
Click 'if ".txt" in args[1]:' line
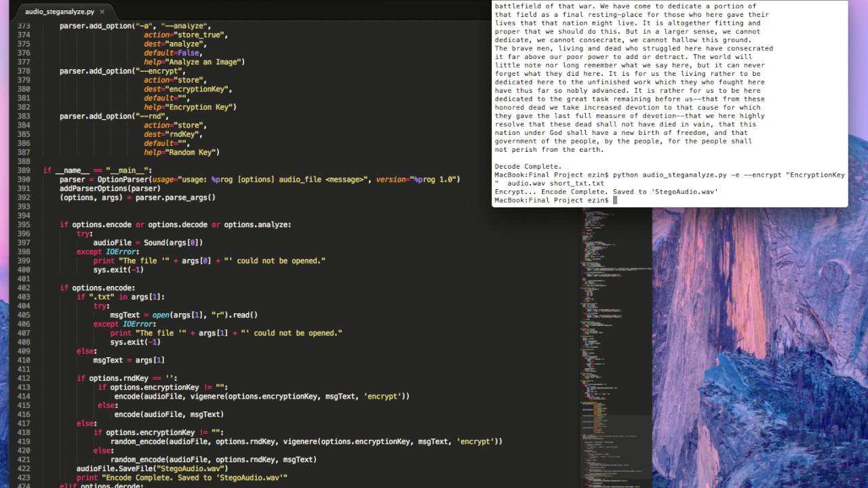tap(121, 297)
